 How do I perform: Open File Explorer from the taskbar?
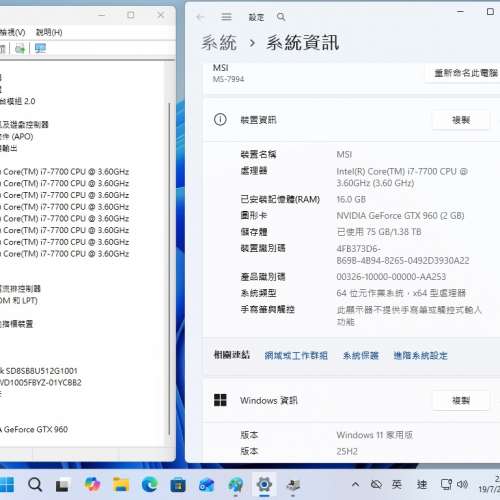pos(121,485)
